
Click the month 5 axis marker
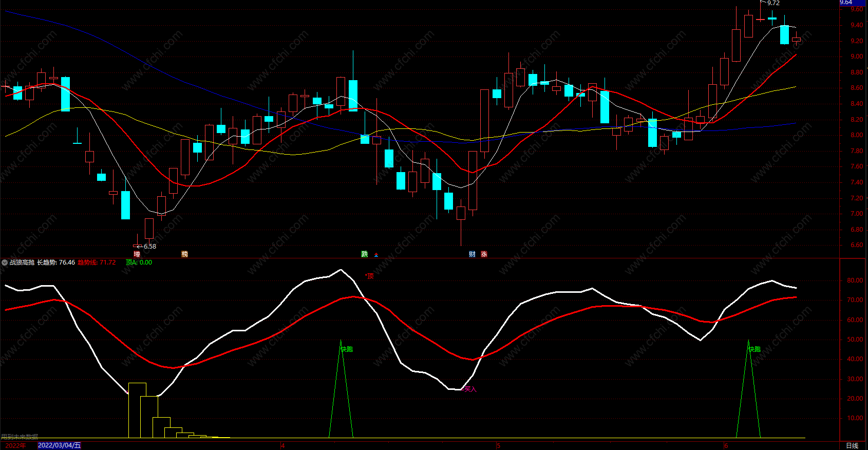(x=498, y=445)
